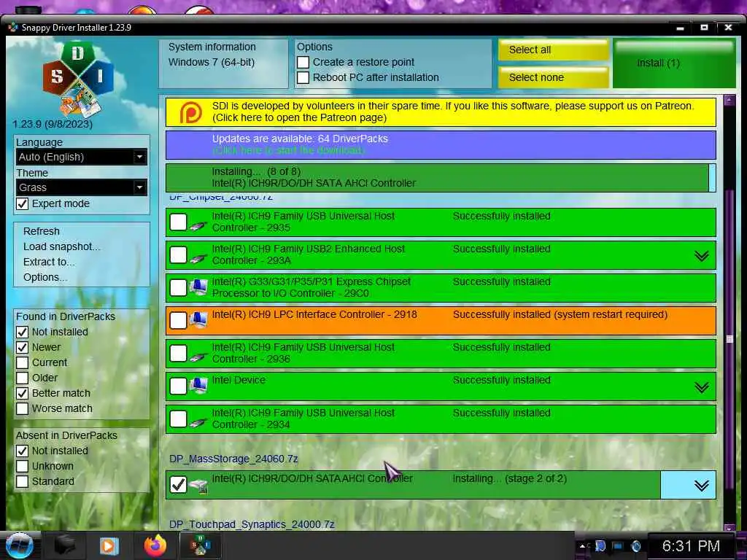This screenshot has height=560, width=747.
Task: Toggle the Expert mode checkbox
Action: pyautogui.click(x=23, y=204)
